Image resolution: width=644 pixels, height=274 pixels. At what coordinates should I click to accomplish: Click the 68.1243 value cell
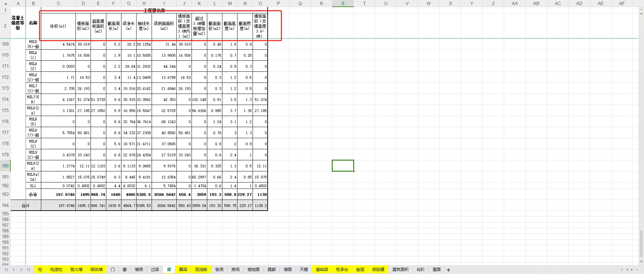[164, 122]
